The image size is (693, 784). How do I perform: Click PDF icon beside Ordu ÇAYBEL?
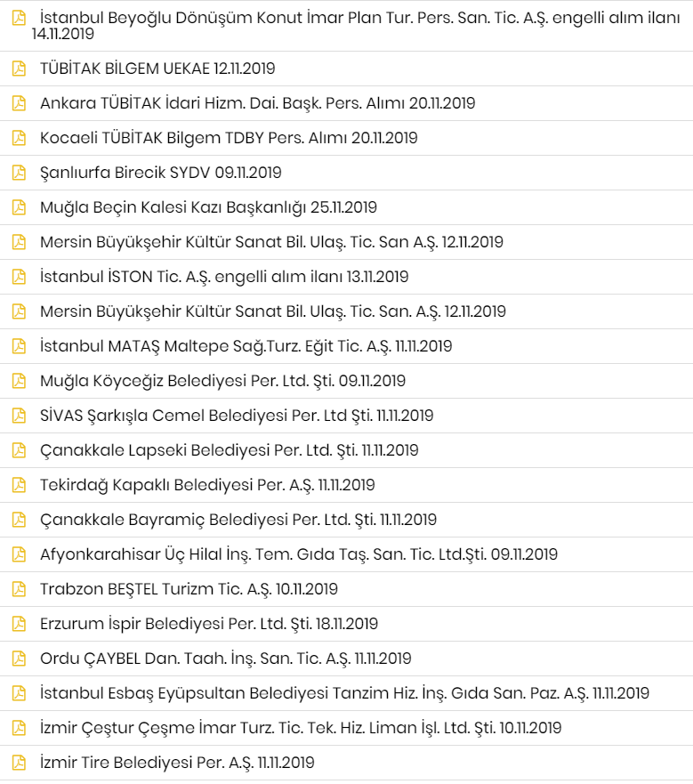click(x=19, y=658)
